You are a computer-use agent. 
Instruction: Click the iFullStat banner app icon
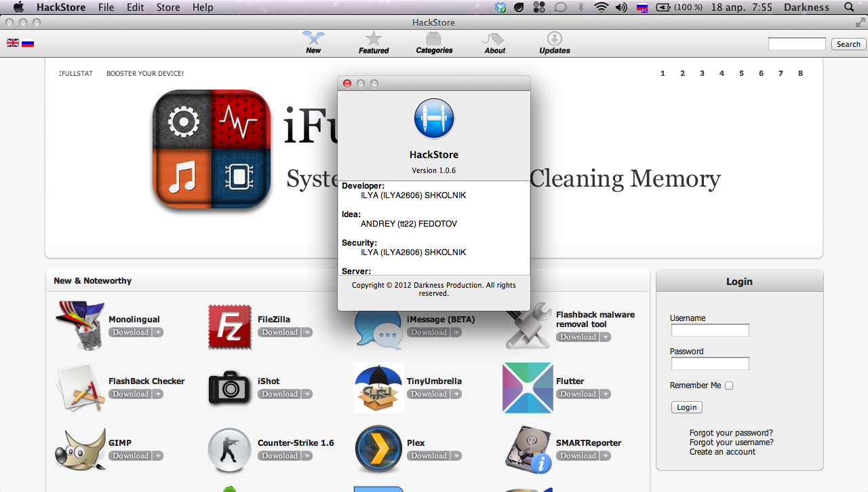coord(212,150)
